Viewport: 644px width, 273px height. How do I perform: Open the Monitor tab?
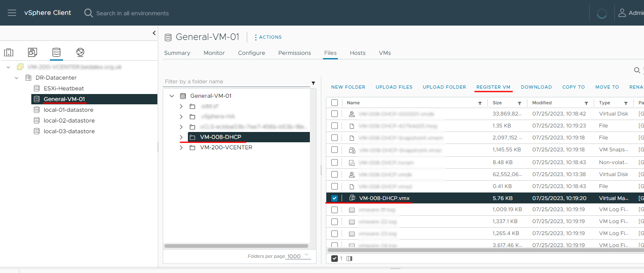click(x=214, y=53)
